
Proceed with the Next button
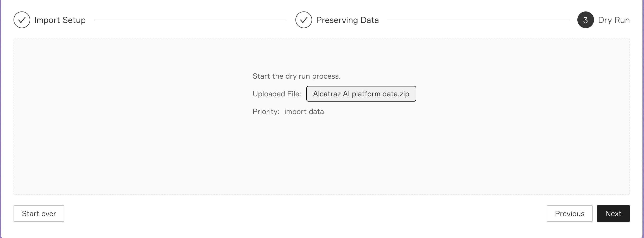coord(613,214)
